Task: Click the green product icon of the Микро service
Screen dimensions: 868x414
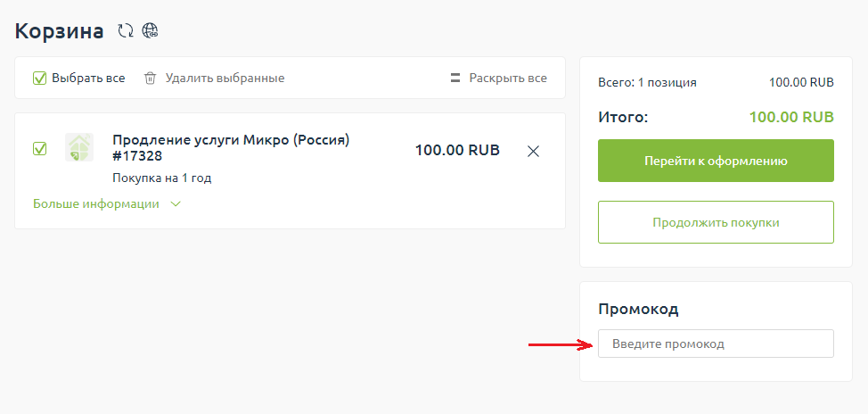Action: pos(79,148)
